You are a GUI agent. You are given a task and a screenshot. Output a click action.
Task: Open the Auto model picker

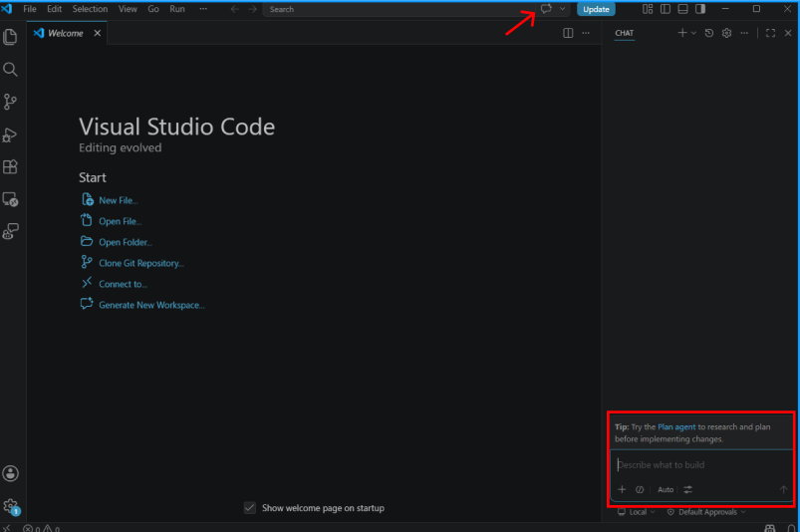[x=666, y=490]
